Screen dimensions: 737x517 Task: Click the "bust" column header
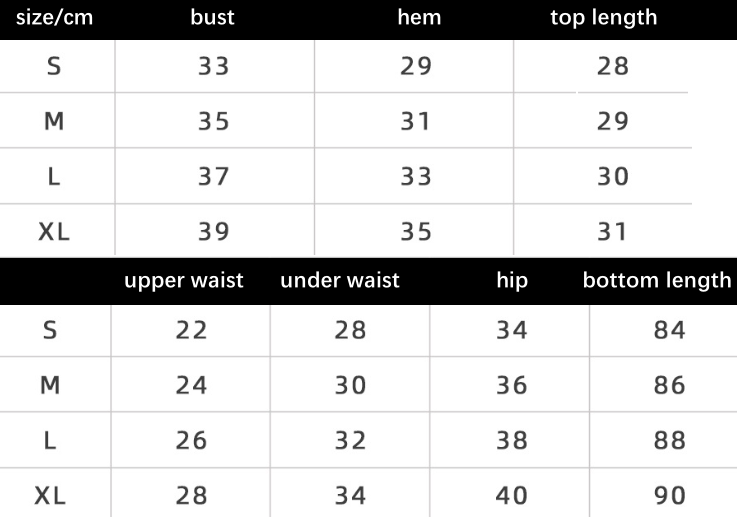[x=212, y=17]
